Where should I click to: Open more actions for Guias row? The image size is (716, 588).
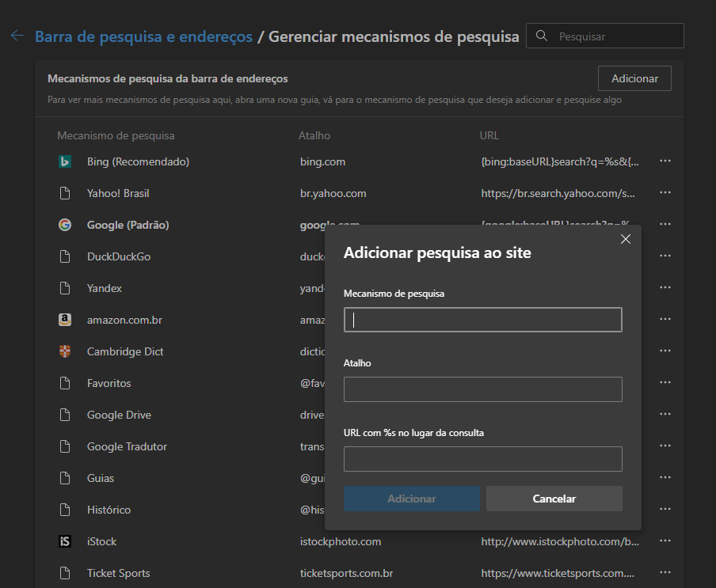pos(665,477)
